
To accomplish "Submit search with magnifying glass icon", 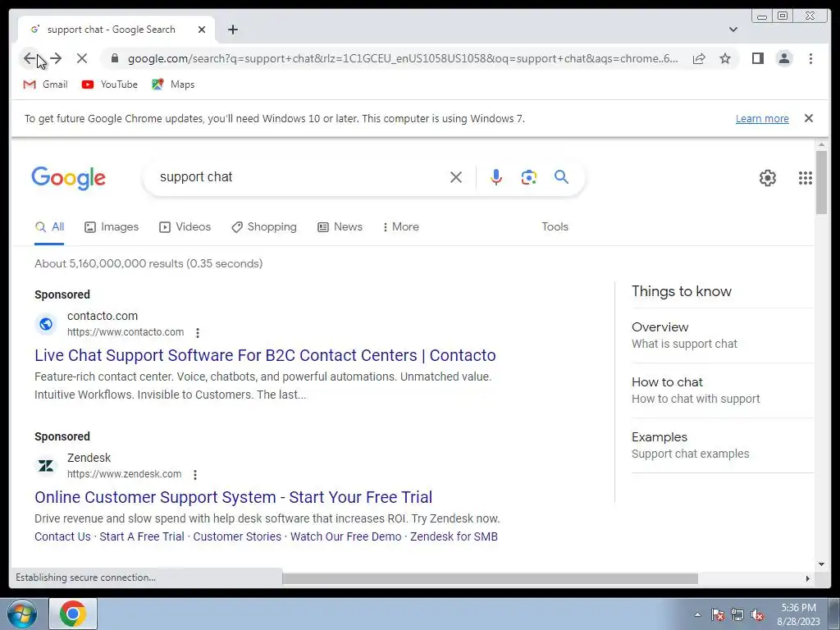I will (x=561, y=177).
